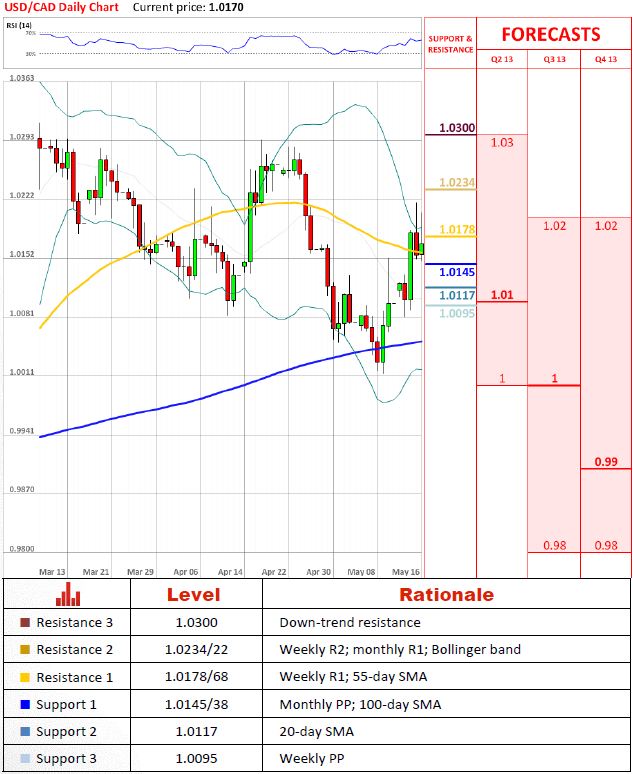Click the 1.0145 support level label
The image size is (633, 774).
coord(457,272)
